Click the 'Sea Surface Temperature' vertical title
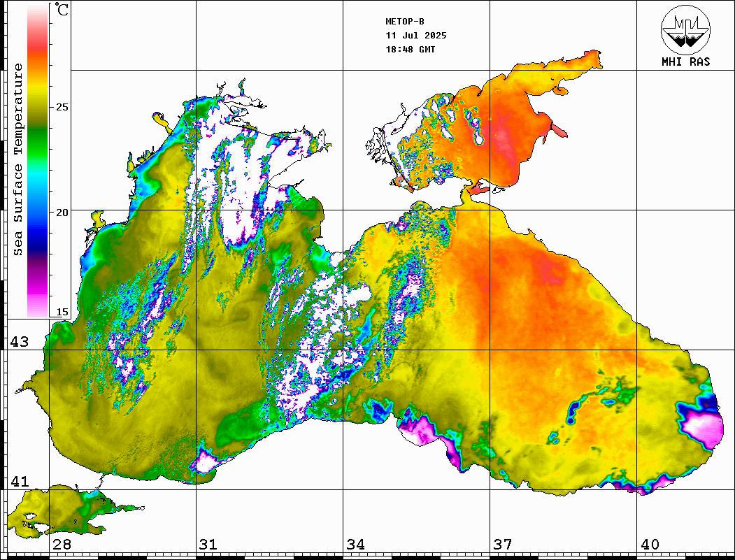This screenshot has height=560, width=735. [x=17, y=160]
